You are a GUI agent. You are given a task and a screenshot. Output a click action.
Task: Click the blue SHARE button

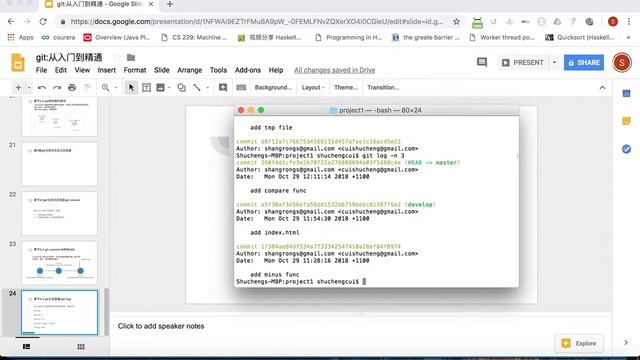pos(584,62)
